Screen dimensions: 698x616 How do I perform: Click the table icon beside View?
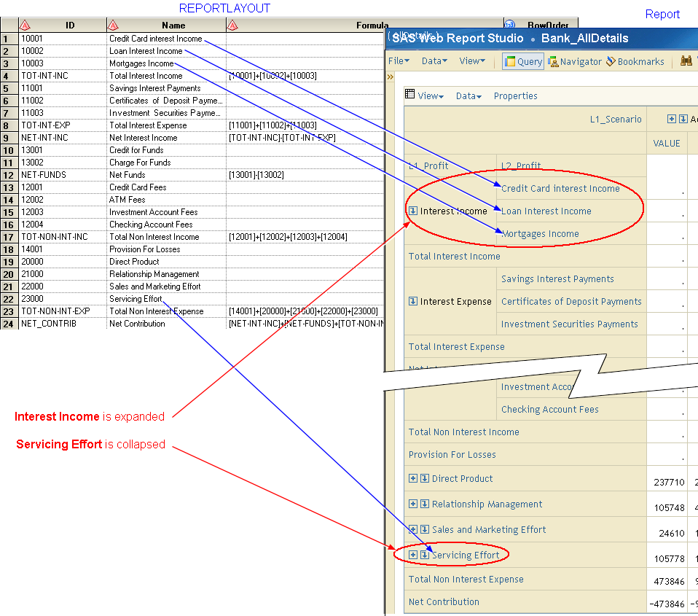click(409, 95)
